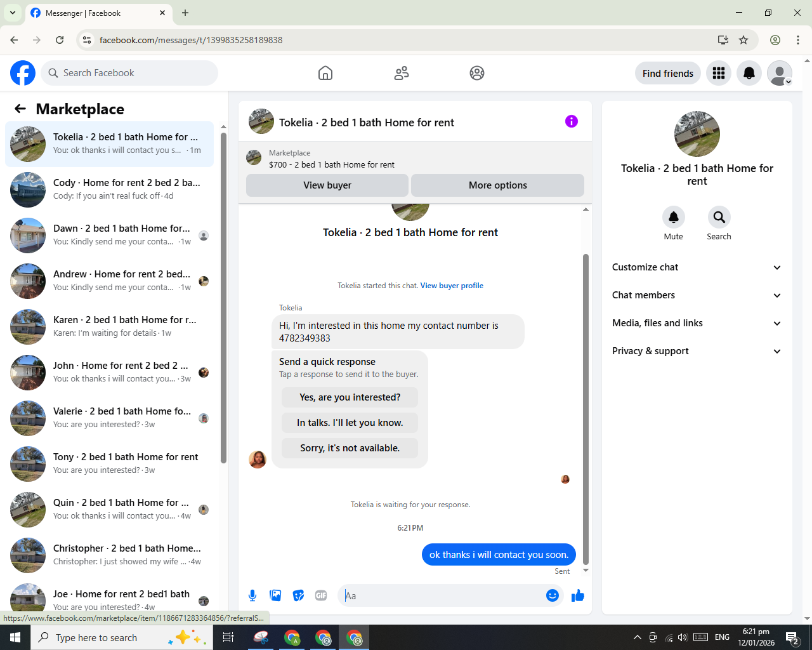812x650 pixels.
Task: Expand Media, files and links section
Action: tap(697, 323)
